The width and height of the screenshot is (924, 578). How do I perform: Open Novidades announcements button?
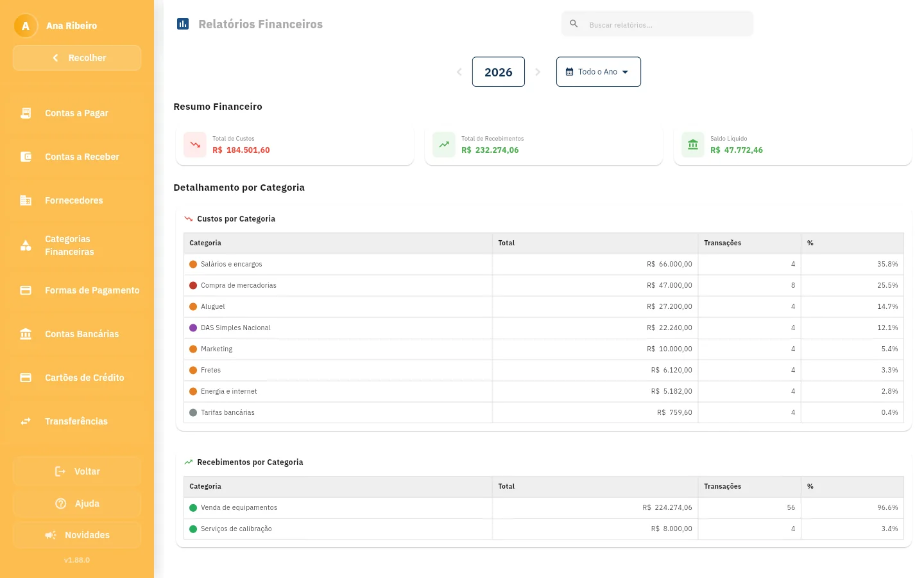pos(77,535)
